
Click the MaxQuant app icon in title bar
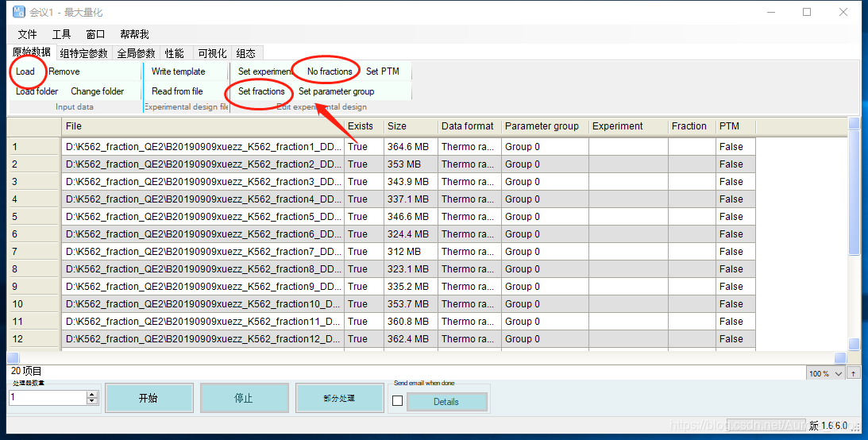pos(19,12)
